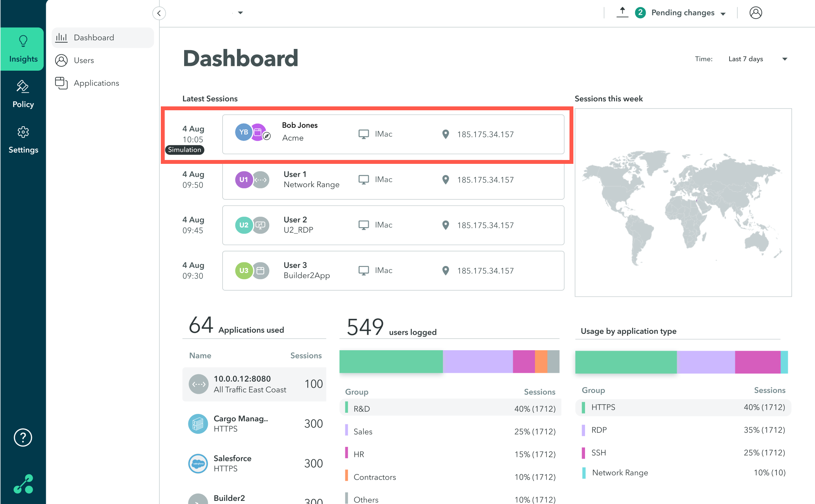Screen dimensions: 815x504
Task: Open the Insights section in sidebar
Action: coord(23,49)
